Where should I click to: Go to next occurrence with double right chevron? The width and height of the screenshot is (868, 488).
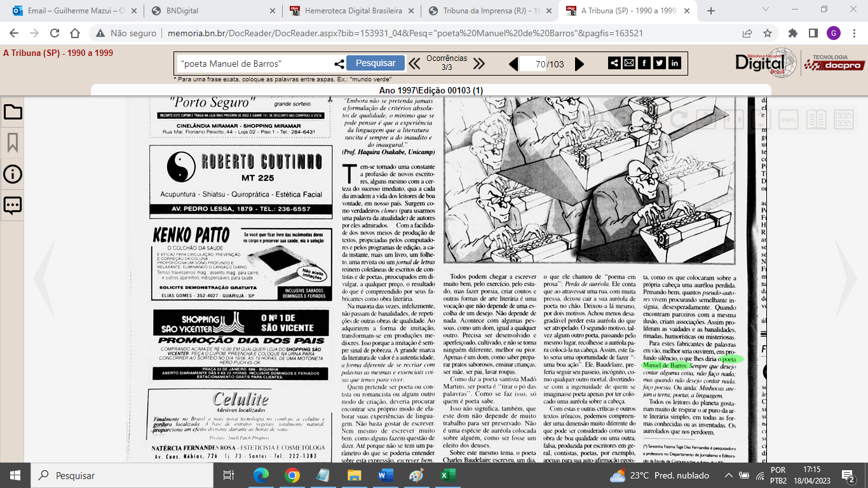point(479,64)
